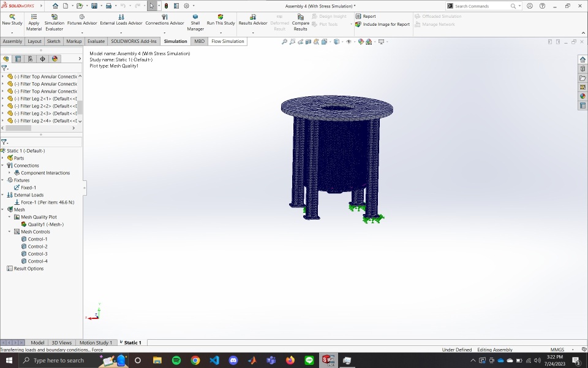This screenshot has height=368, width=588.
Task: Click Include Image for Report
Action: click(382, 24)
